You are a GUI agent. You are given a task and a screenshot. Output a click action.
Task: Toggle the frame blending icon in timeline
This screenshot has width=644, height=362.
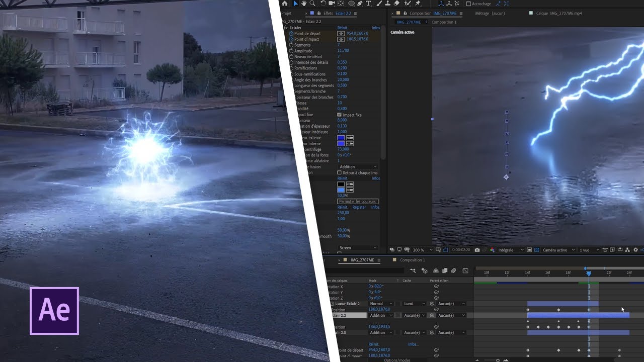pos(445,270)
